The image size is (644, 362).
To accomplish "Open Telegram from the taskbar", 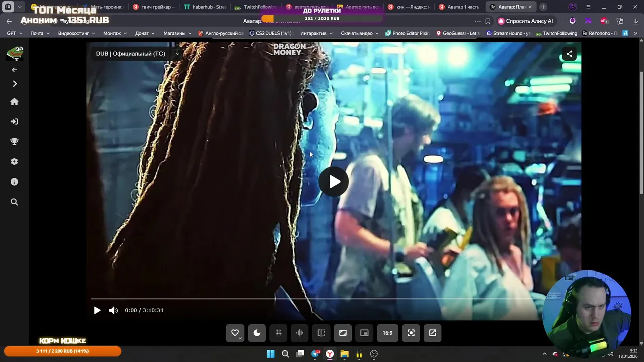I will [315, 354].
